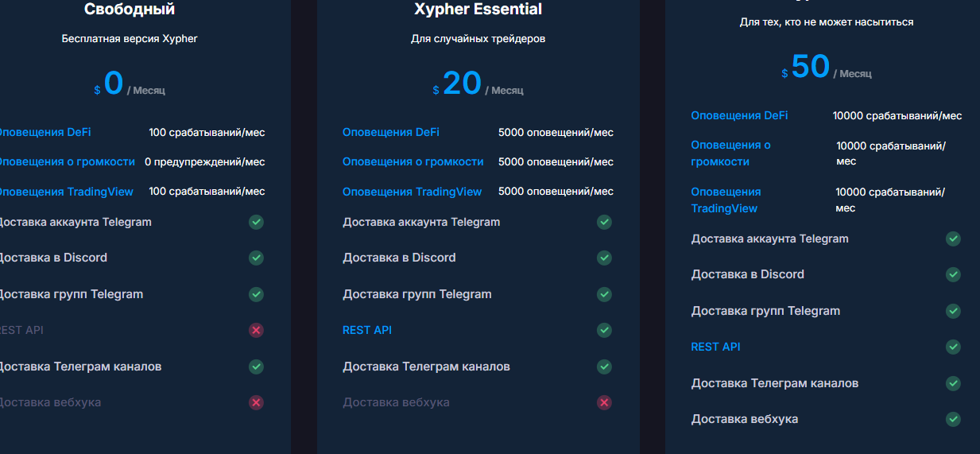Click Оповещения о громкости link in Essential plan
The height and width of the screenshot is (454, 980).
tap(413, 161)
